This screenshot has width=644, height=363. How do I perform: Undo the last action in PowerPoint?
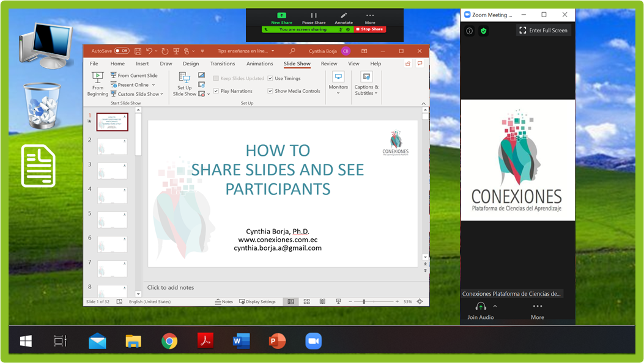(x=149, y=51)
